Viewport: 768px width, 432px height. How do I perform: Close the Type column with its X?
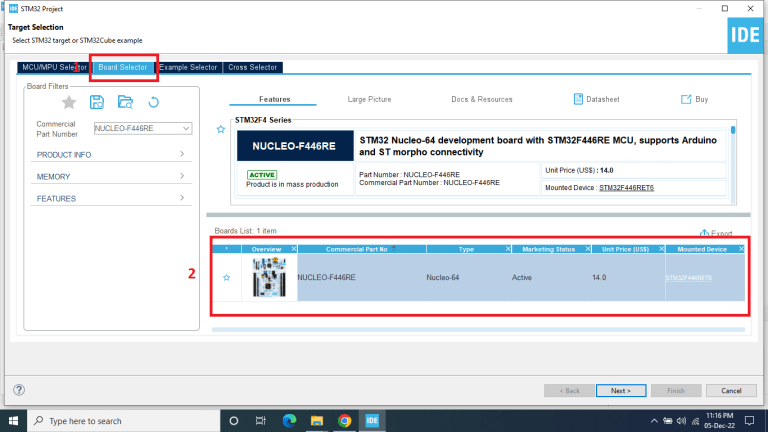coord(508,249)
